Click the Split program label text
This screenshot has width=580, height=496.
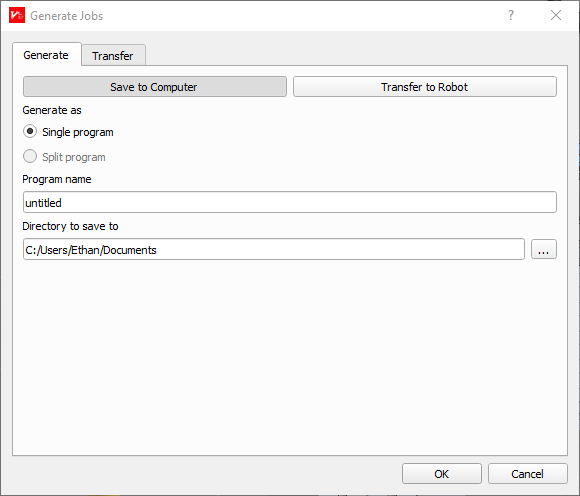pyautogui.click(x=74, y=157)
